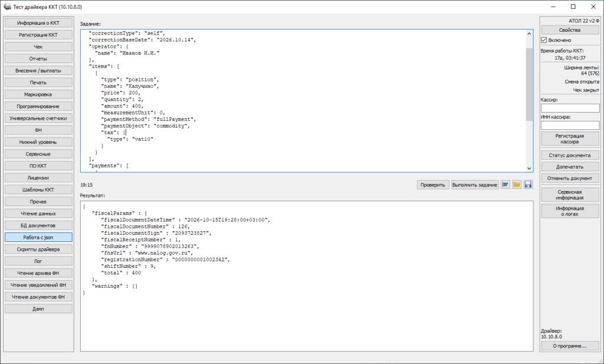
Task: Open the О программе dialog
Action: 570,346
